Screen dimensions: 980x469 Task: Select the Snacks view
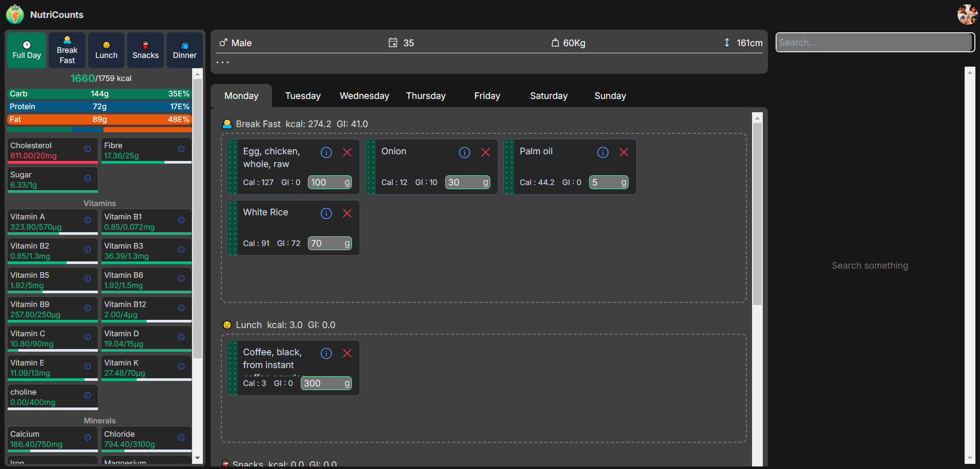click(x=145, y=50)
